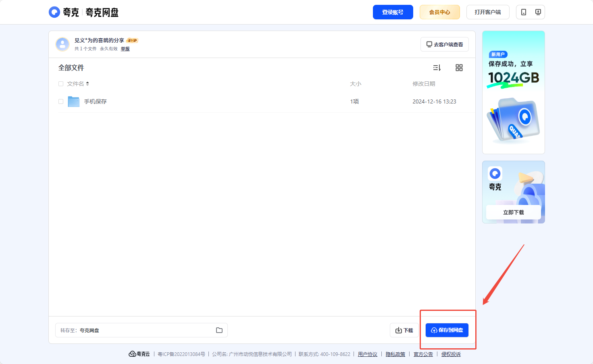
Task: Click the date 2024-12-16 13:23
Action: tap(434, 101)
